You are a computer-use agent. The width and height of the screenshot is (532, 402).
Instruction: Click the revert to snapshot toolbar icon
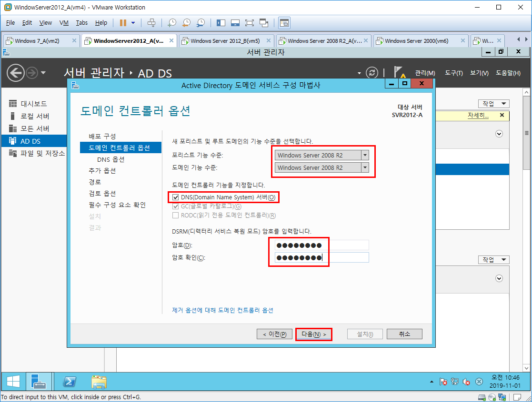[x=186, y=23]
